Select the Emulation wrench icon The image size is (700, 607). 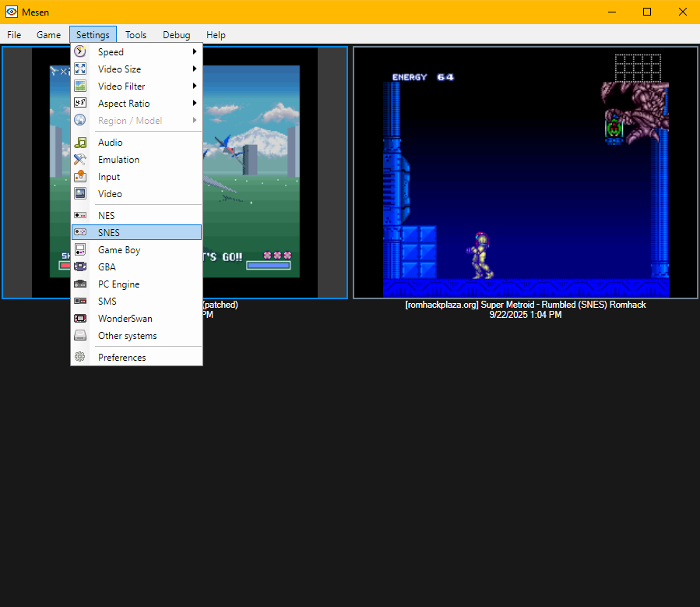click(x=80, y=160)
